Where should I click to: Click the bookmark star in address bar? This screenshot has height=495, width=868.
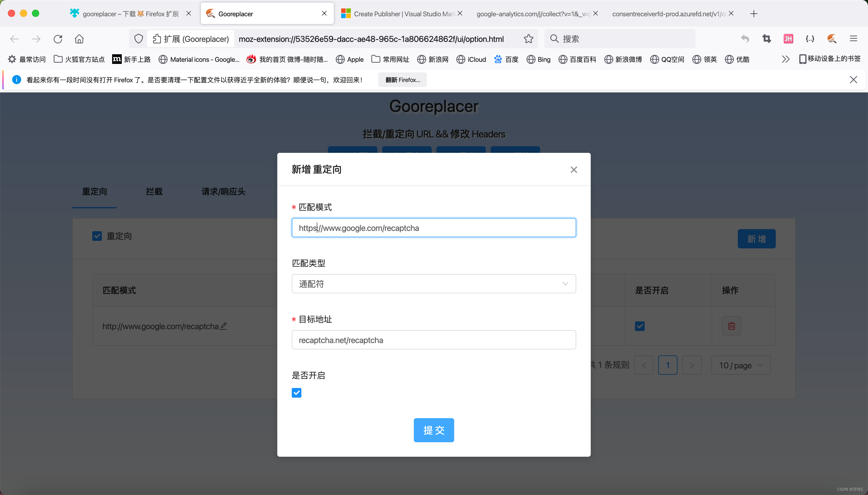528,39
